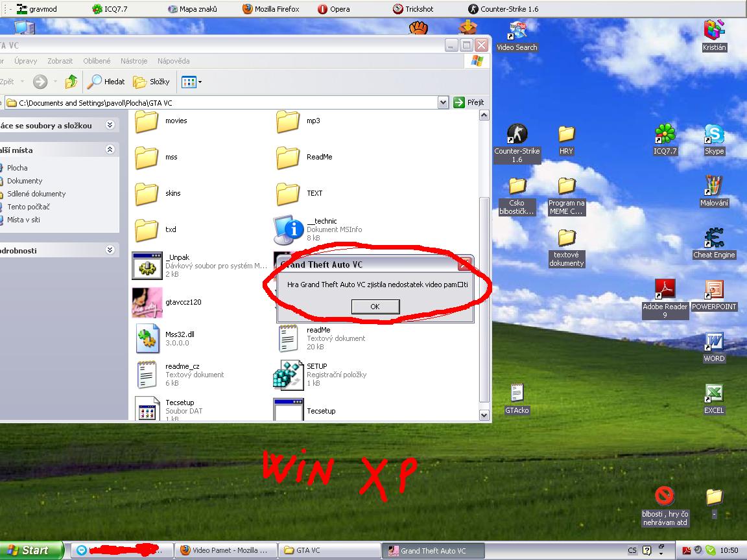Open Sdílené dokumenty link in sidebar
The height and width of the screenshot is (560, 747).
click(x=36, y=194)
